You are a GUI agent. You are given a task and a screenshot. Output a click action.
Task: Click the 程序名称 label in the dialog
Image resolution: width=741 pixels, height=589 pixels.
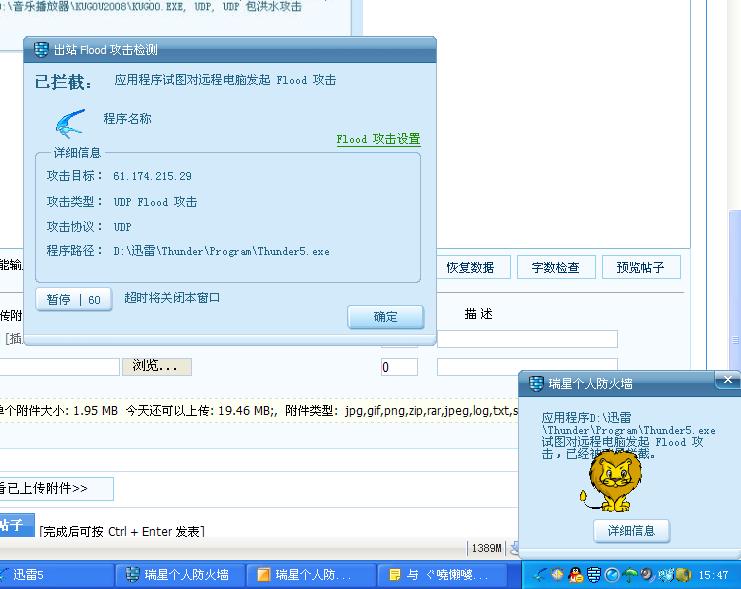128,119
